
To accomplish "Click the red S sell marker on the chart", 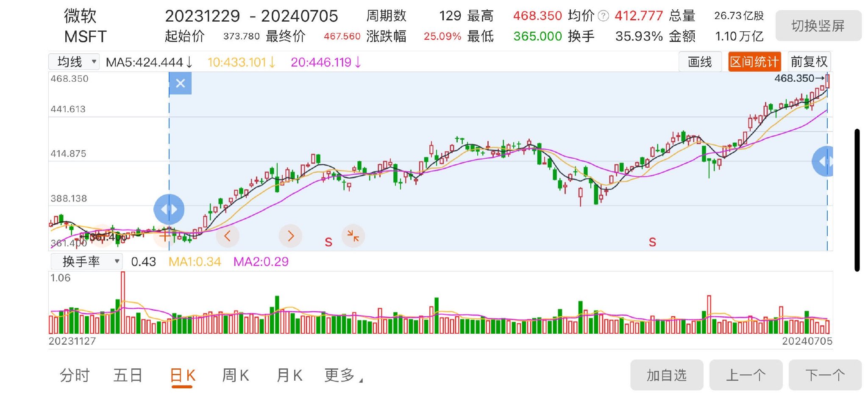I will [x=328, y=241].
